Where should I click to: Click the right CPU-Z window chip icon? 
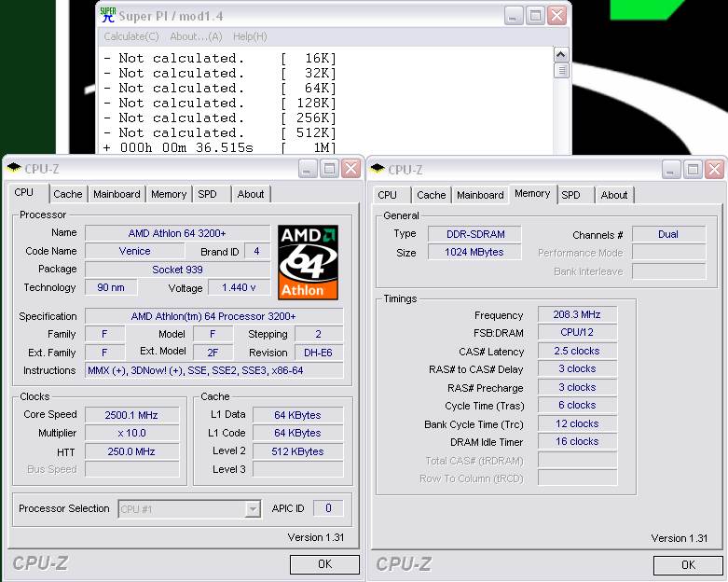pyautogui.click(x=378, y=169)
